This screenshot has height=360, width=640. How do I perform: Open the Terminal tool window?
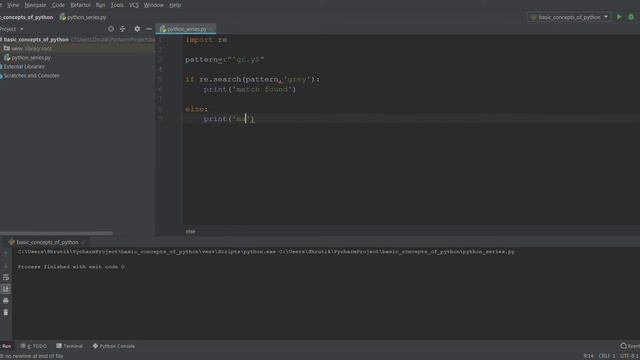click(69, 346)
